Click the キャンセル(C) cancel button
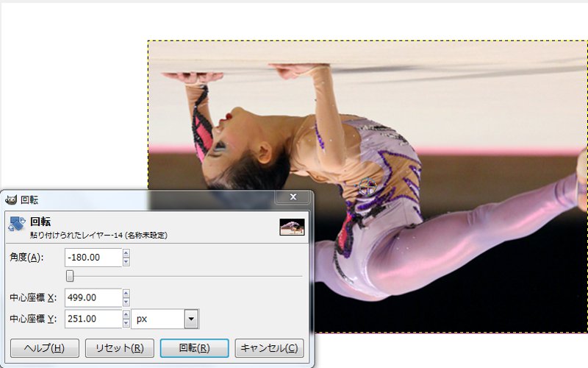 coord(269,348)
